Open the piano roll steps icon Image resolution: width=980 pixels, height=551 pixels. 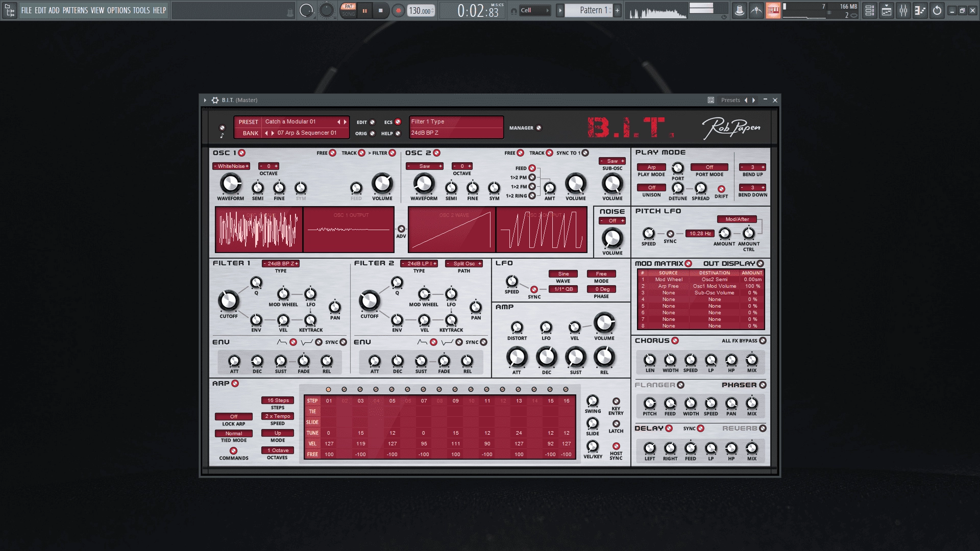[920, 10]
